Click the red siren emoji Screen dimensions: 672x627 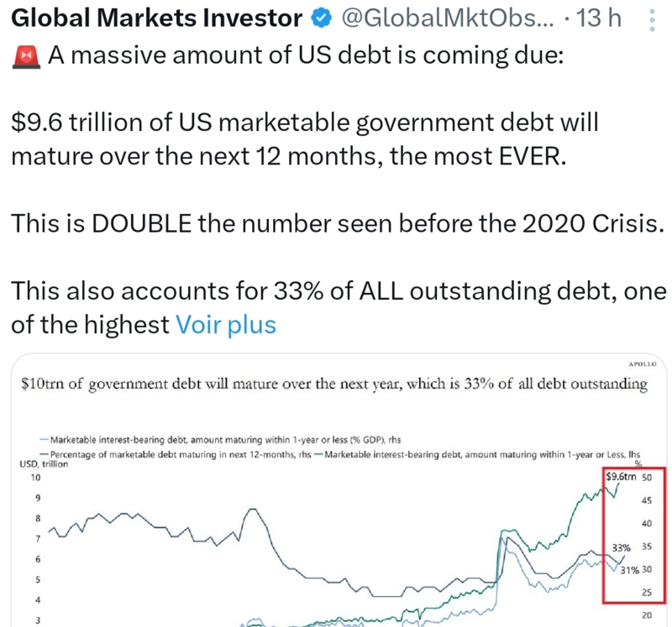tap(26, 55)
